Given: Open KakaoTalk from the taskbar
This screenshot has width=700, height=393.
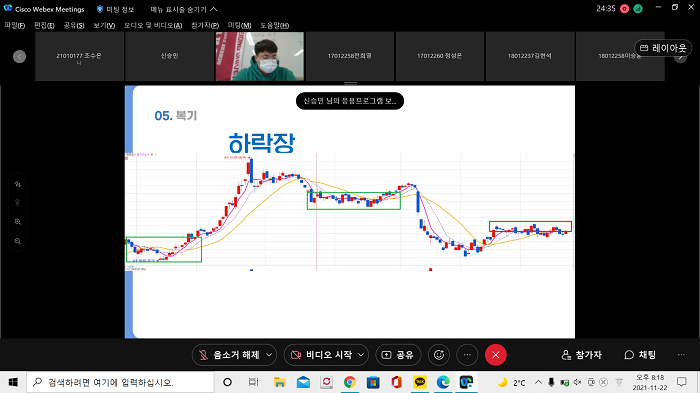Looking at the screenshot, I should point(420,382).
